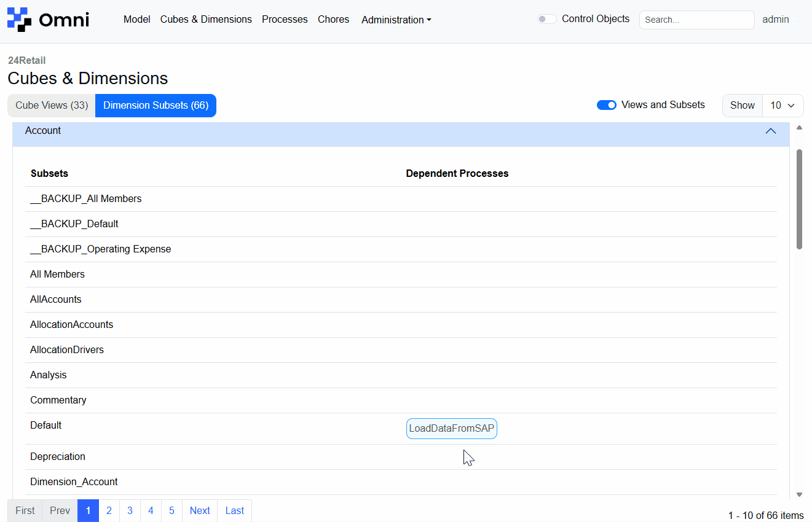This screenshot has width=812, height=522.
Task: Click inside the Search field
Action: click(696, 20)
